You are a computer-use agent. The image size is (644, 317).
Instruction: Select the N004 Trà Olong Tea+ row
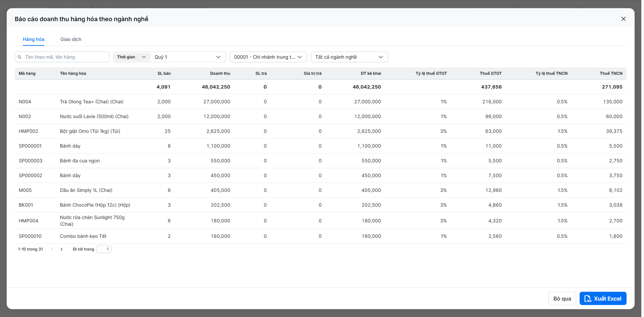coord(320,102)
